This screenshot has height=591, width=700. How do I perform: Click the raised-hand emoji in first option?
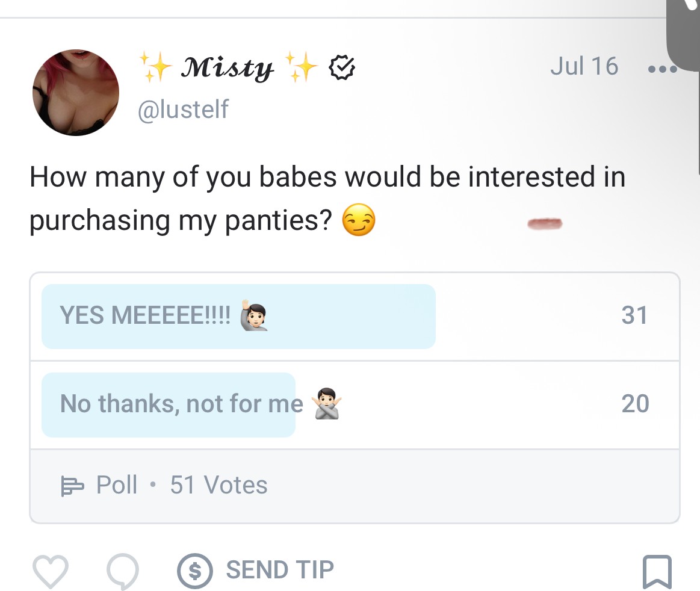click(254, 315)
